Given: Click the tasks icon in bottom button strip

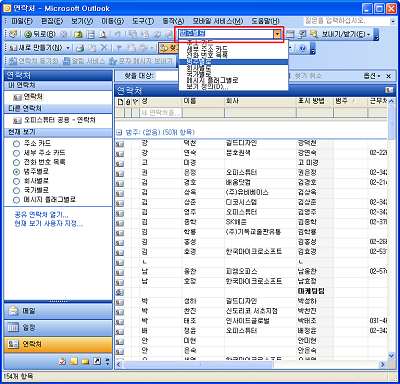Looking at the screenshot, I should pyautogui.click(x=62, y=361).
